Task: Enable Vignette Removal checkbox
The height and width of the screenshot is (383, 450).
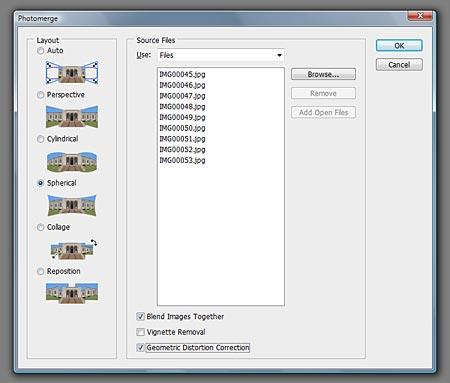Action: click(140, 332)
